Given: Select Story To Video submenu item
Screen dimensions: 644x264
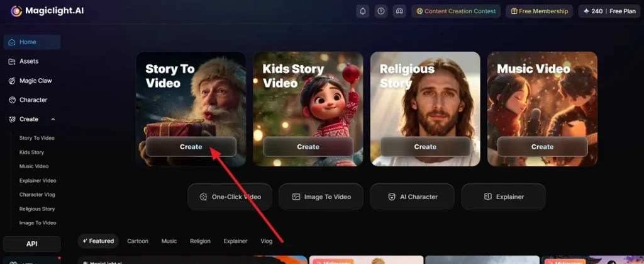Looking at the screenshot, I should click(x=37, y=138).
